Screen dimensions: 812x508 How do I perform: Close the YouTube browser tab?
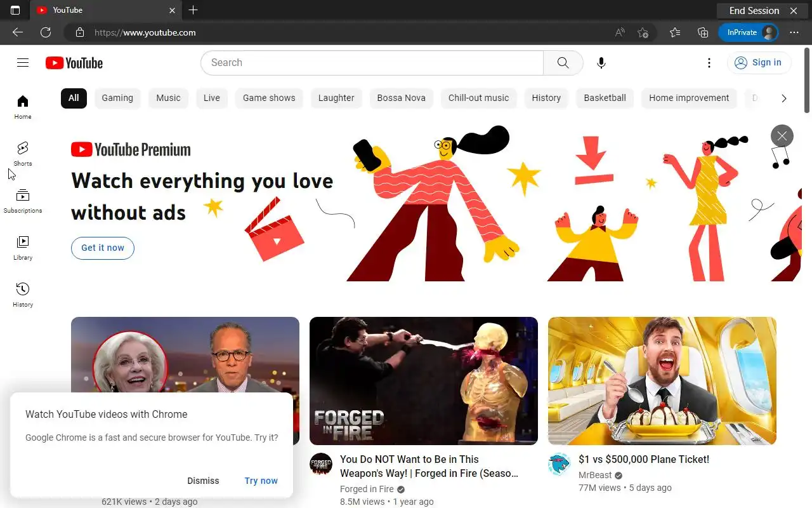[x=172, y=10]
